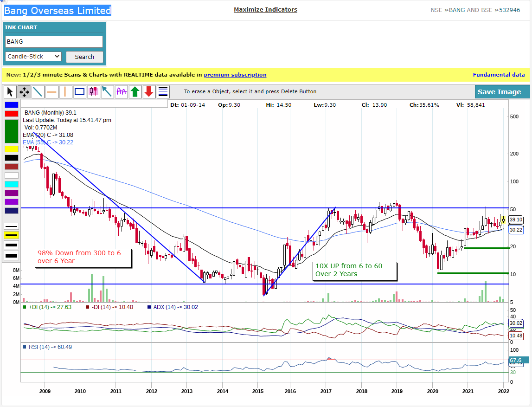
Task: Pick the black color swatch
Action: tap(12, 158)
